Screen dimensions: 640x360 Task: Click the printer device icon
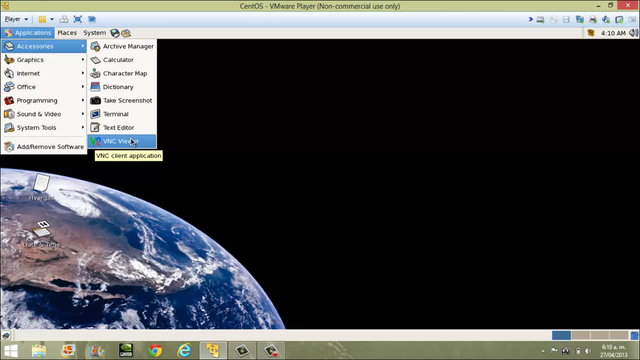593,19
